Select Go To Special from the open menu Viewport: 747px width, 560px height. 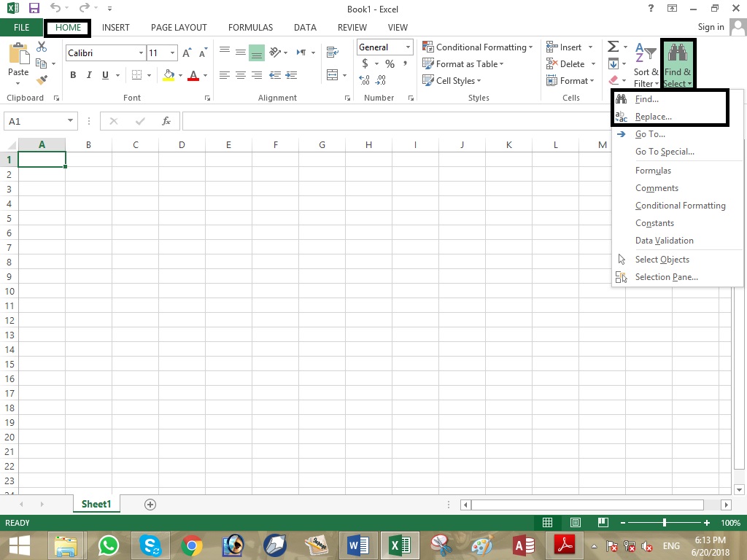pos(665,151)
